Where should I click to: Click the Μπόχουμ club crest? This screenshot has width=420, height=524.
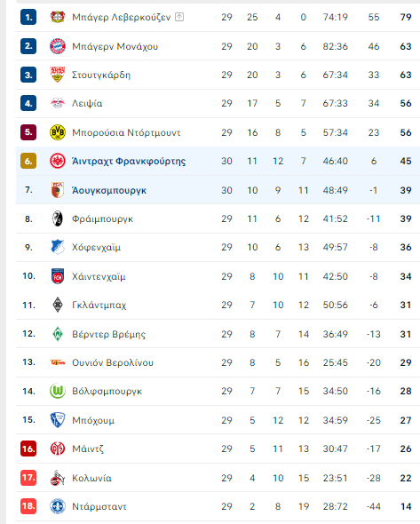pos(58,420)
